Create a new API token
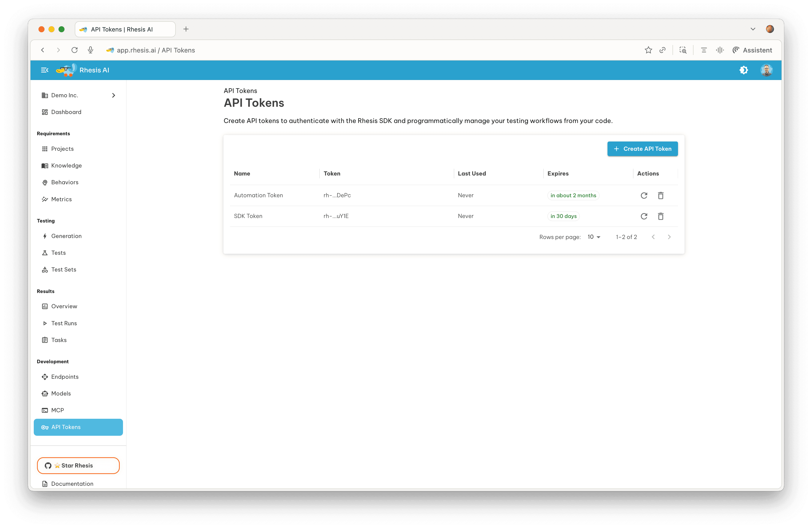Screen dimensions: 812x528 pos(642,149)
